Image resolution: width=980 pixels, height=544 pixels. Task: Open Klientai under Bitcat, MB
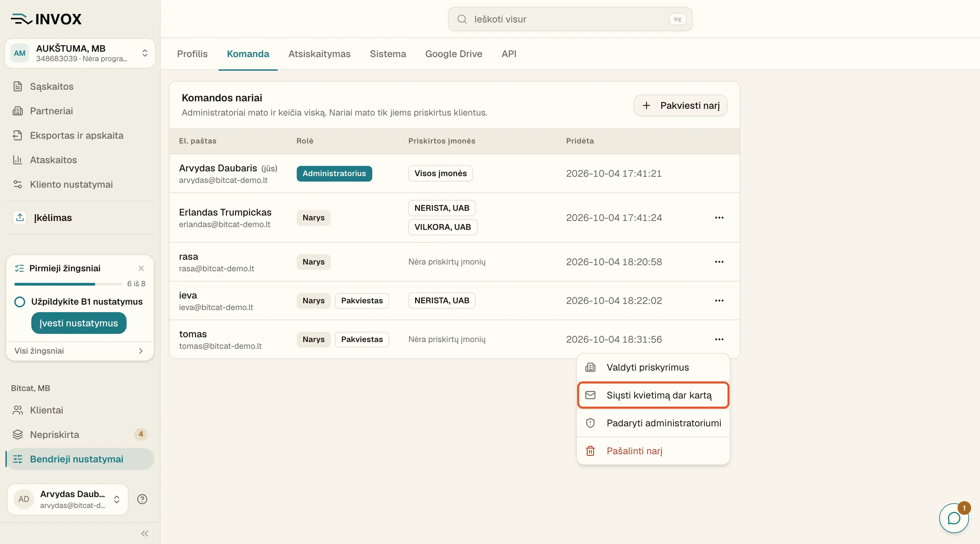(80, 410)
